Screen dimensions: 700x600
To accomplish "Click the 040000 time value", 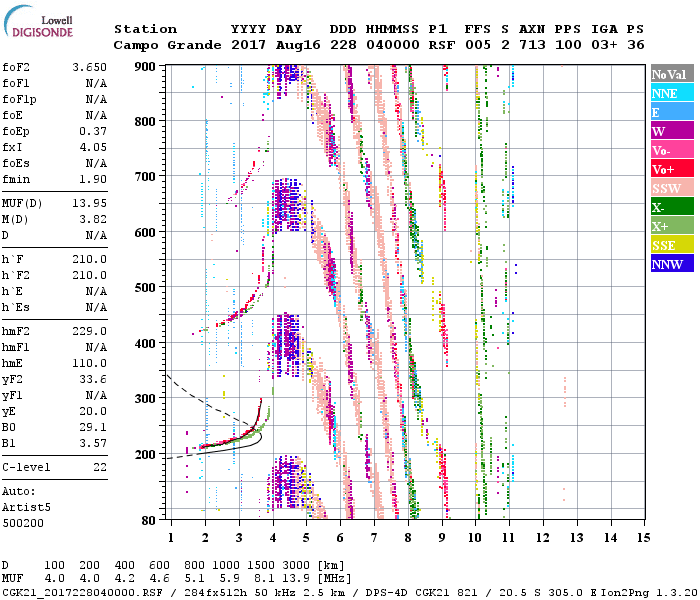I will [x=393, y=45].
